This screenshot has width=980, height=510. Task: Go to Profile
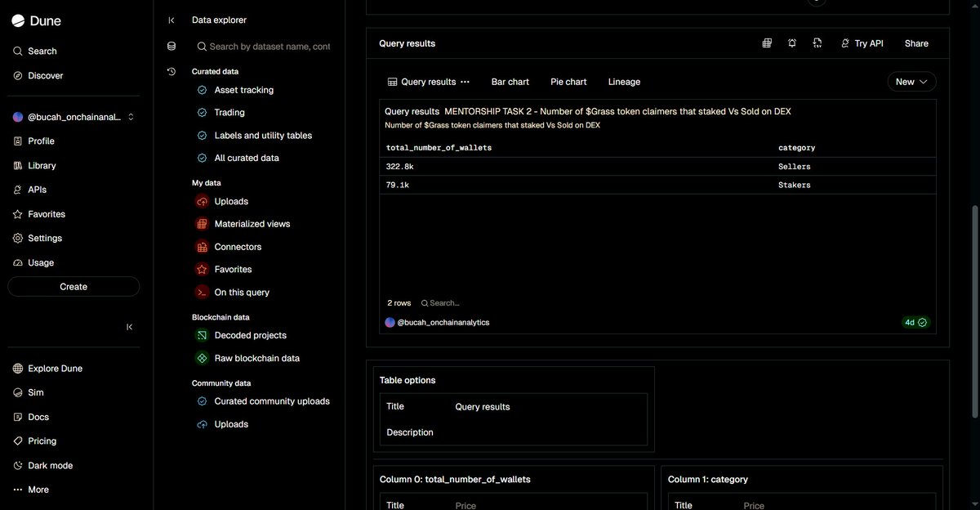pyautogui.click(x=34, y=141)
